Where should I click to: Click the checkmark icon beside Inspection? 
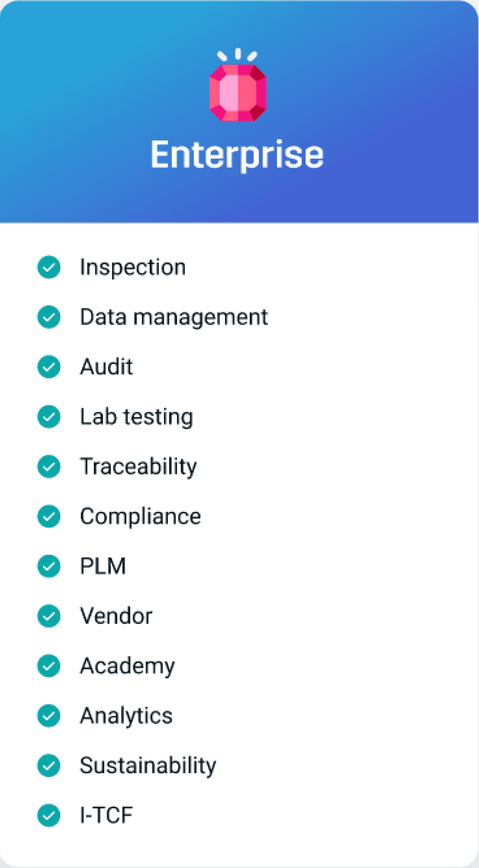coord(49,267)
